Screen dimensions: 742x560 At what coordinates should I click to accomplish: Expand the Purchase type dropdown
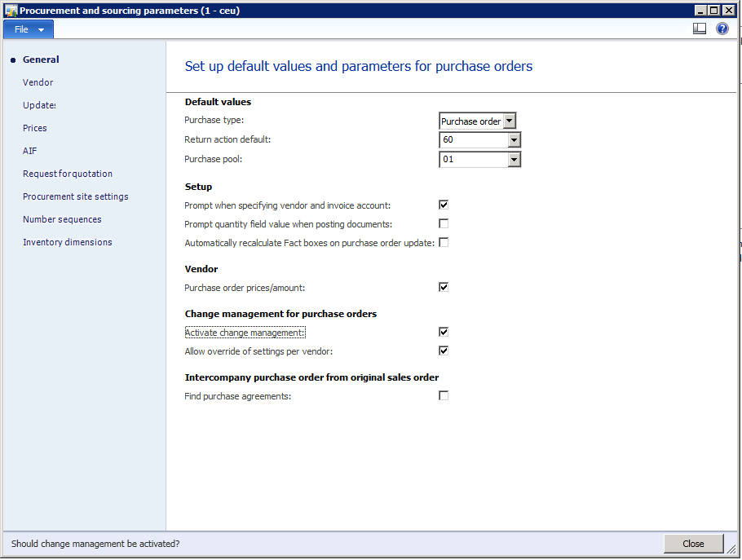tap(510, 121)
